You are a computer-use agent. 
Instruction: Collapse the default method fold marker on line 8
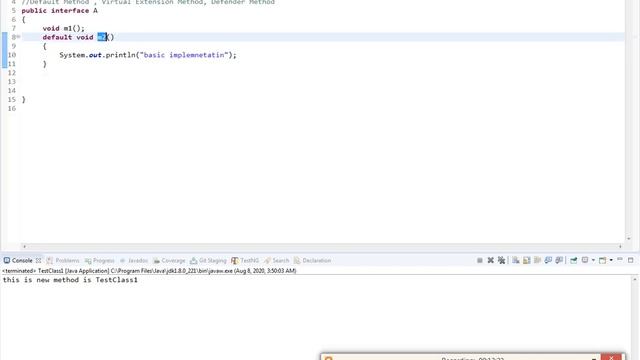tap(18, 37)
